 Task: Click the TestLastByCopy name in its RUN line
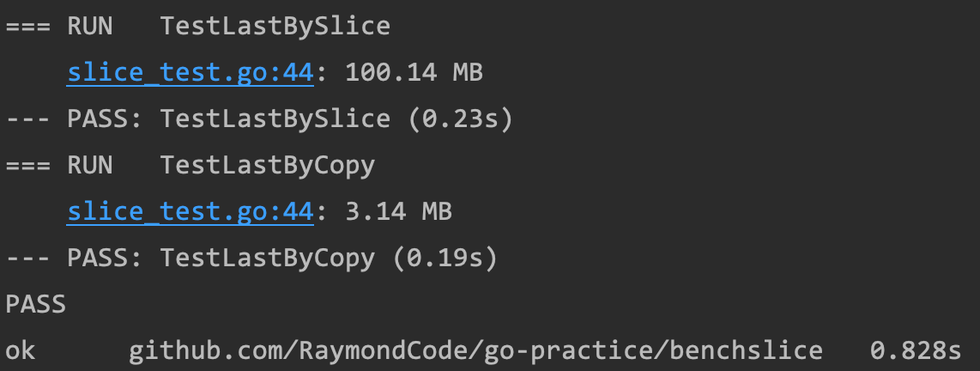pos(267,165)
